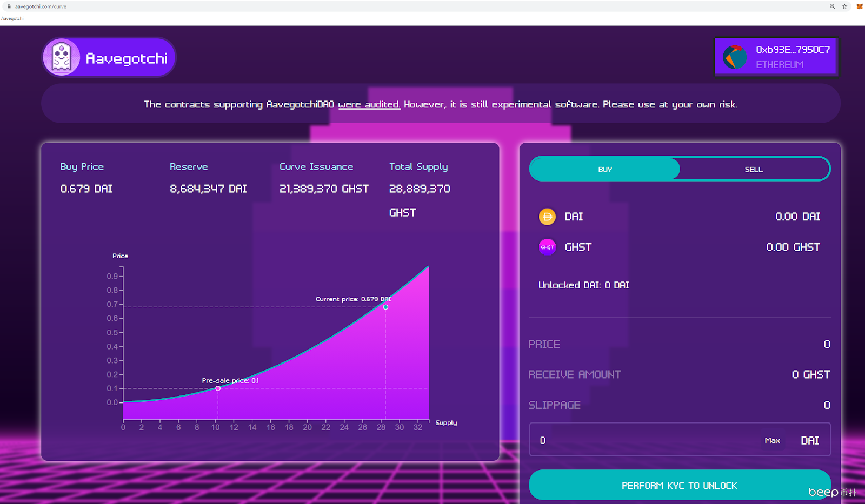Open the 'were audited' link
The height and width of the screenshot is (504, 865).
pyautogui.click(x=369, y=104)
